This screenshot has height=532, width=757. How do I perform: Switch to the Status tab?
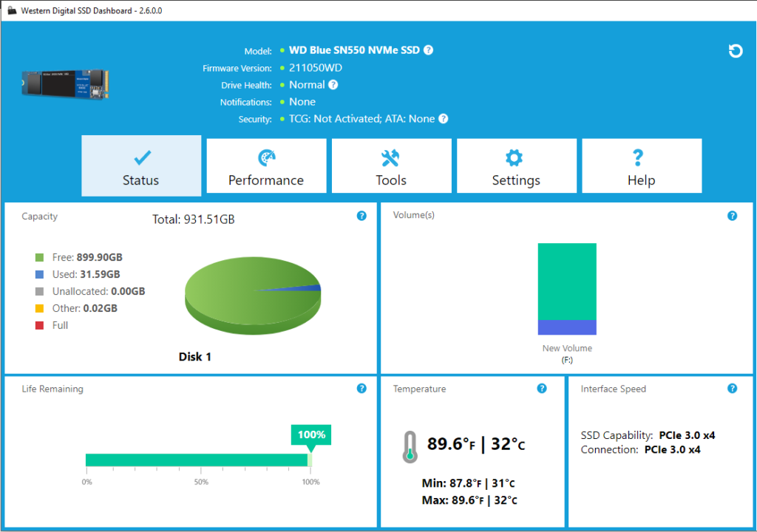click(x=141, y=166)
